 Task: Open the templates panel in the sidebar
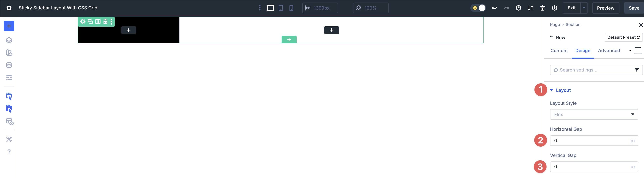9,53
